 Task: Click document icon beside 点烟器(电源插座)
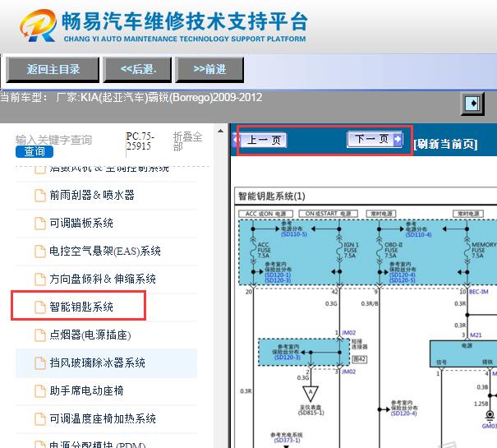[40, 335]
